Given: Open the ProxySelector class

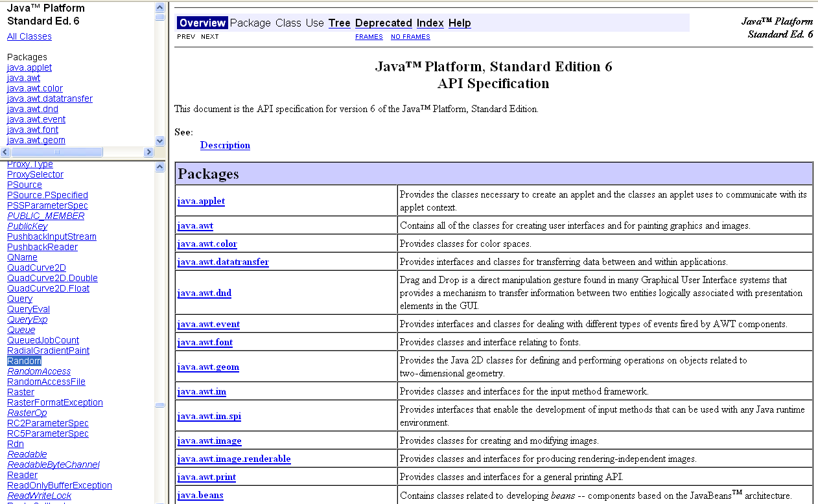Looking at the screenshot, I should pyautogui.click(x=36, y=174).
